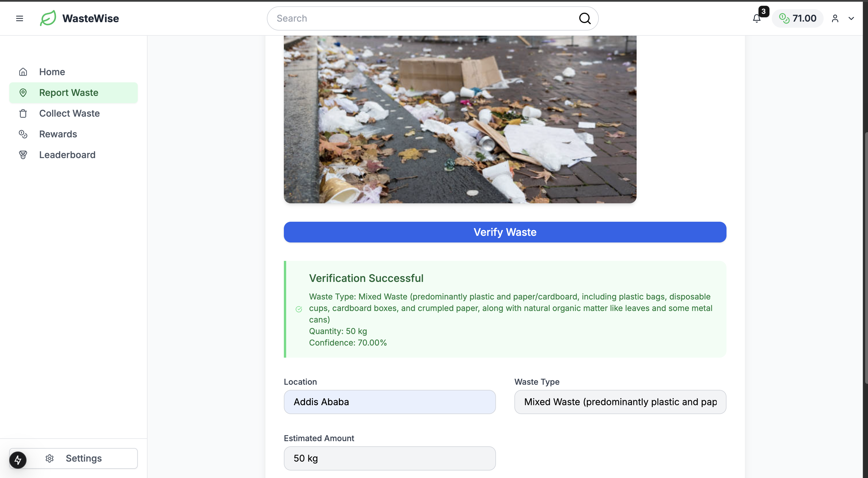Click the lightning bolt floating icon
The image size is (868, 478).
point(18,460)
